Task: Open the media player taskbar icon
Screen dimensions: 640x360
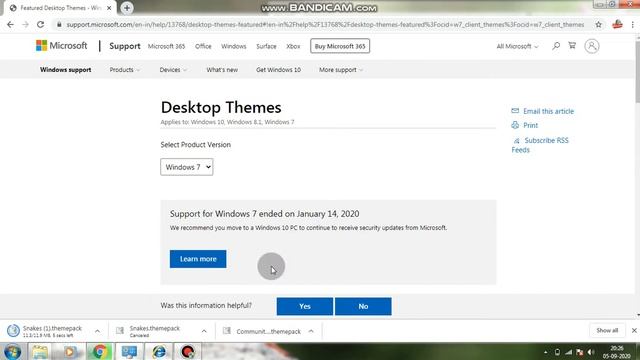Action: 69,351
